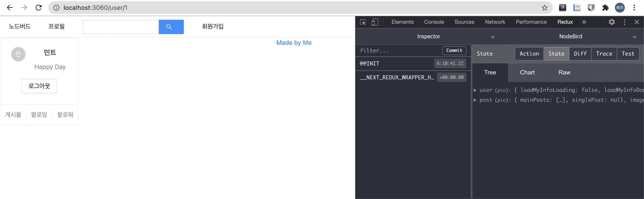Click the 팔로워 followers stat
Screen dimensions: 644x199
pyautogui.click(x=65, y=115)
